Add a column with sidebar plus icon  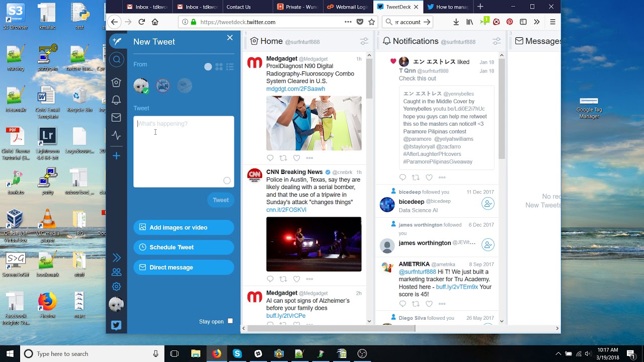[116, 156]
